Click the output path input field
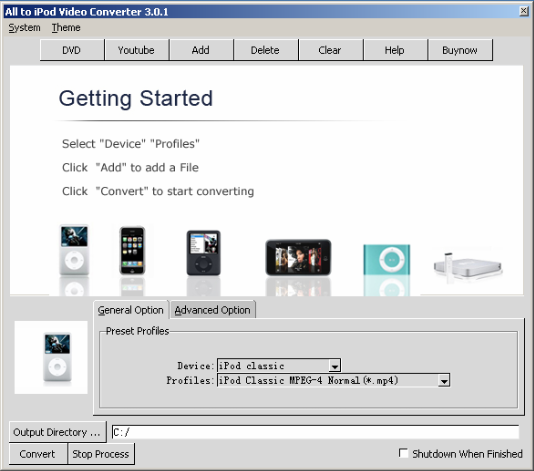Image resolution: width=534 pixels, height=471 pixels. pyautogui.click(x=315, y=432)
